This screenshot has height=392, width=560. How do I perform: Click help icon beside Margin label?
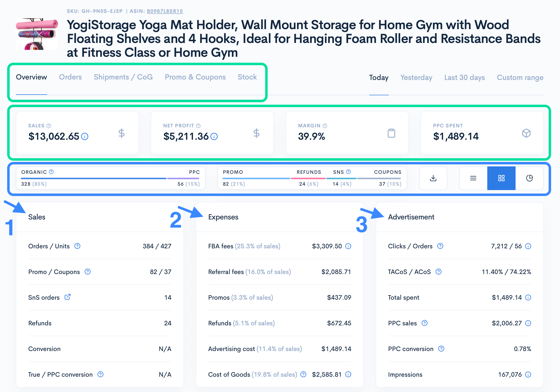325,126
